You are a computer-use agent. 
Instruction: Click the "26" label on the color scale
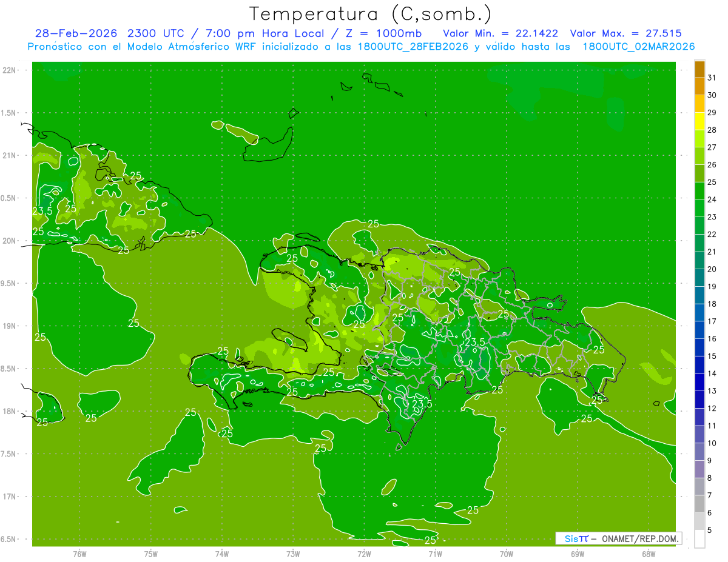712,164
